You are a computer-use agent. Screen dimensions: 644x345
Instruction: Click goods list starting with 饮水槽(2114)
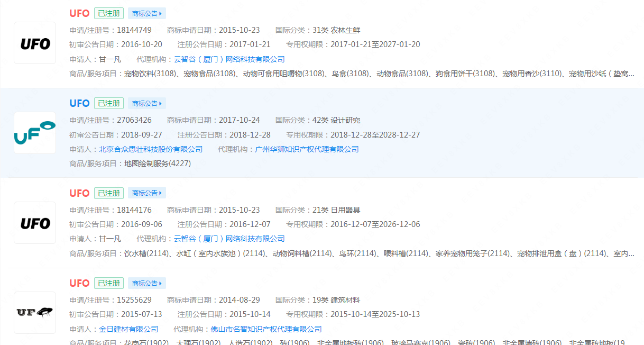[x=379, y=253]
